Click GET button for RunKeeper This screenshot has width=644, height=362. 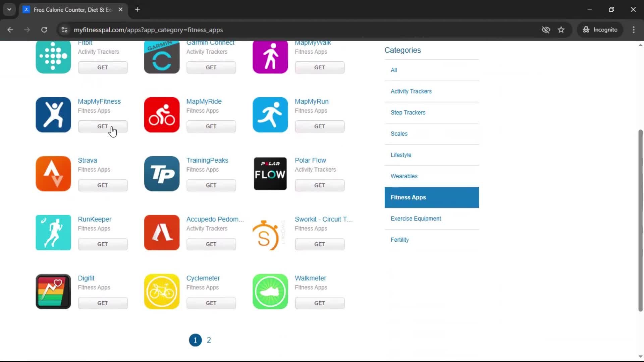103,244
